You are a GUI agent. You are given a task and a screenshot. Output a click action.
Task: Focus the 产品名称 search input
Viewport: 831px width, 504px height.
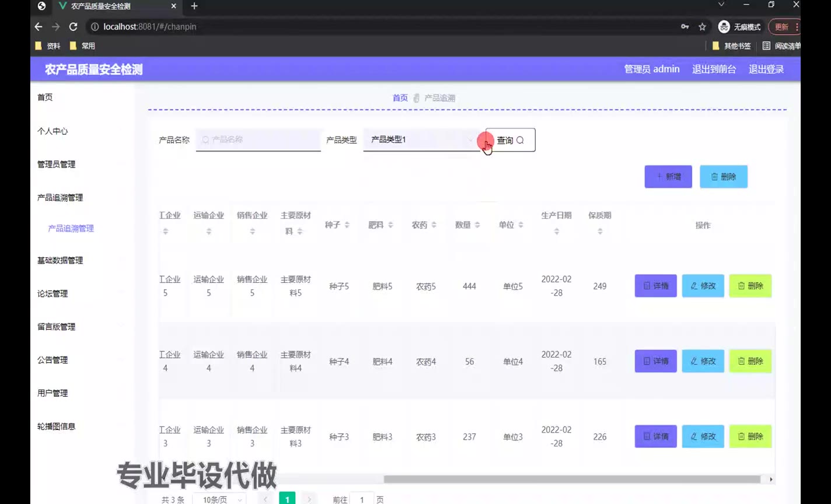[x=258, y=140]
